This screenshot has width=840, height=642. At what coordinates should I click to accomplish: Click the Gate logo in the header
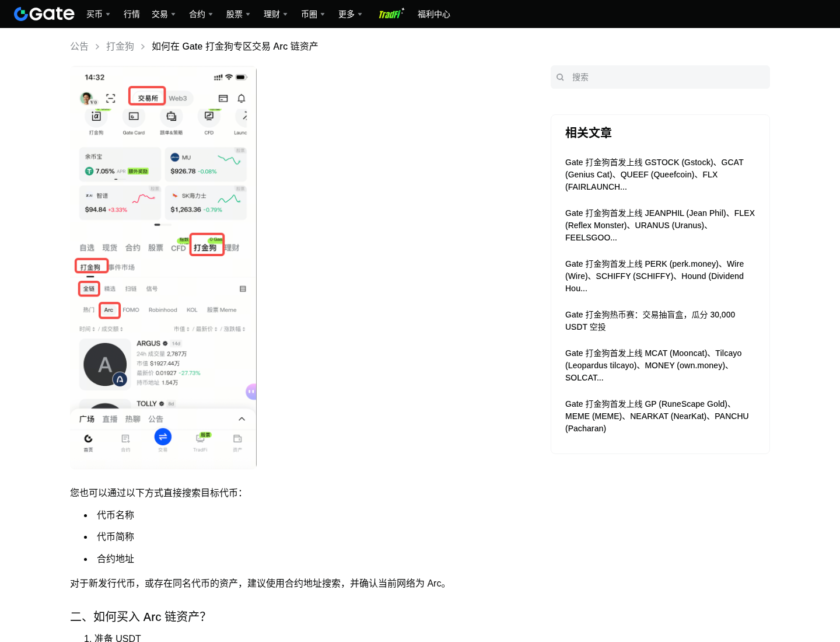44,14
